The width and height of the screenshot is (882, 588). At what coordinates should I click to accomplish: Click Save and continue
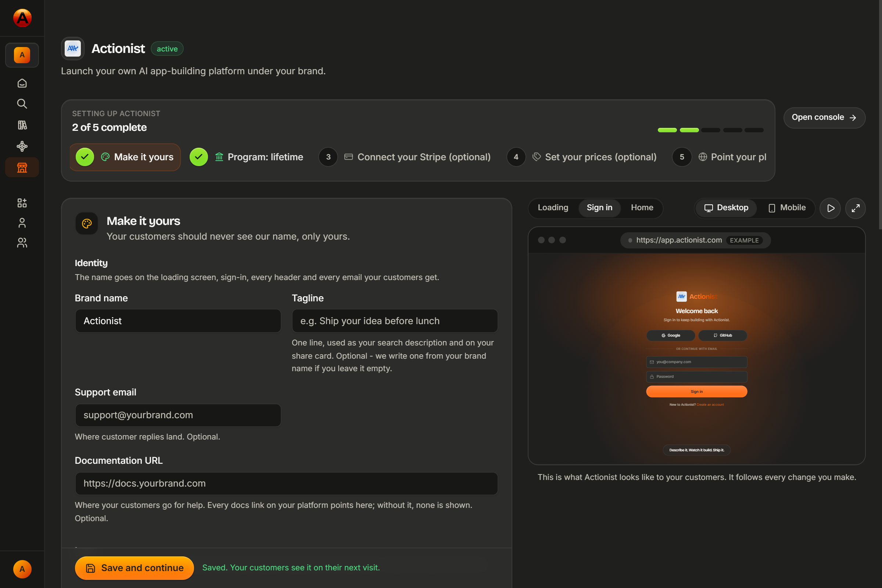tap(134, 568)
